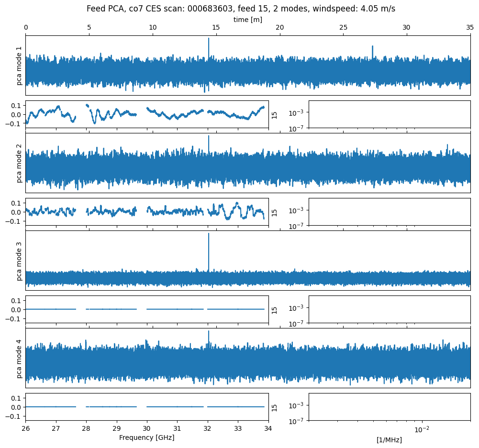Screen dimensions: 479x448
Task: Click the '10⁻²' tick below the bottom-right panel
Action: tap(421, 428)
